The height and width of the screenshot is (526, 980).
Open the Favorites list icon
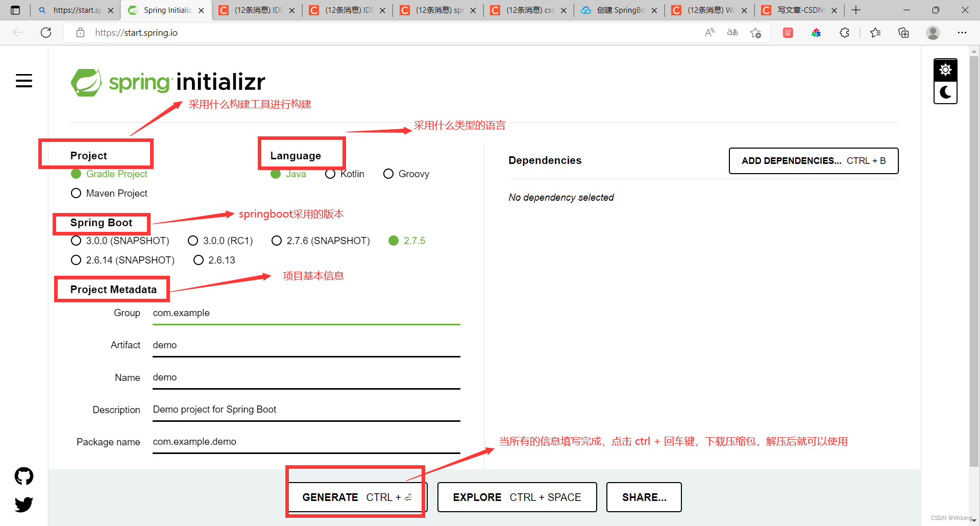pos(875,33)
